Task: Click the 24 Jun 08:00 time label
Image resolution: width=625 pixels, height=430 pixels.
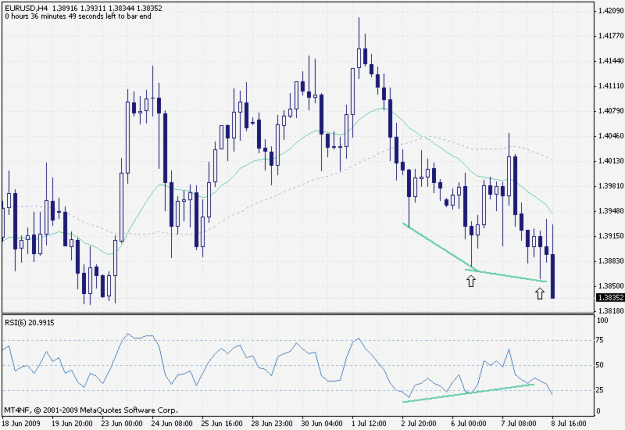Action: pyautogui.click(x=172, y=423)
